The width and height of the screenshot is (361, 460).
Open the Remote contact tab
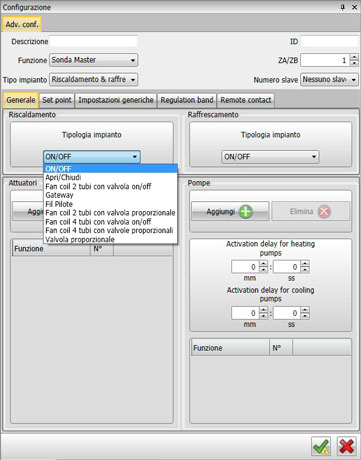click(246, 100)
